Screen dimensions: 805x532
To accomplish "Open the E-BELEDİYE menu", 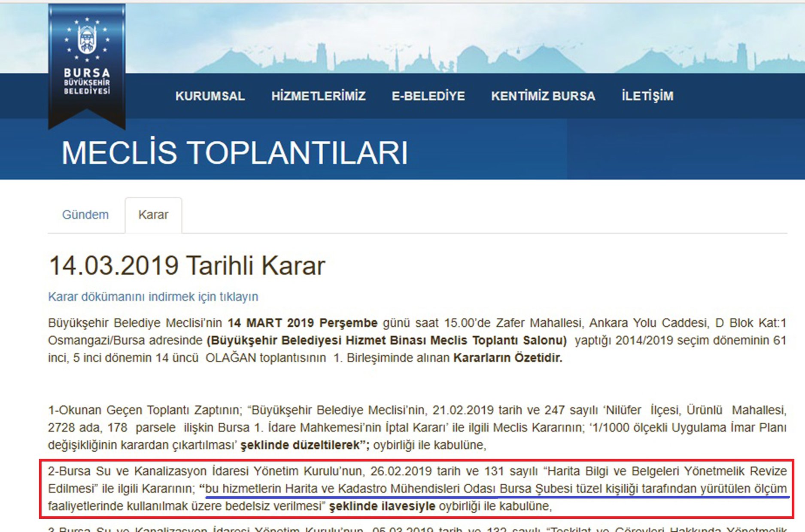I will 428,96.
